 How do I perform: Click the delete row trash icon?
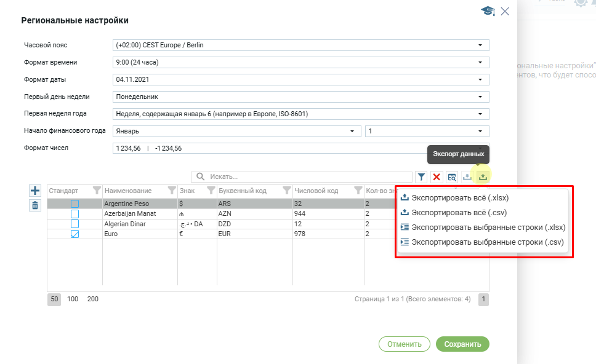pyautogui.click(x=35, y=205)
